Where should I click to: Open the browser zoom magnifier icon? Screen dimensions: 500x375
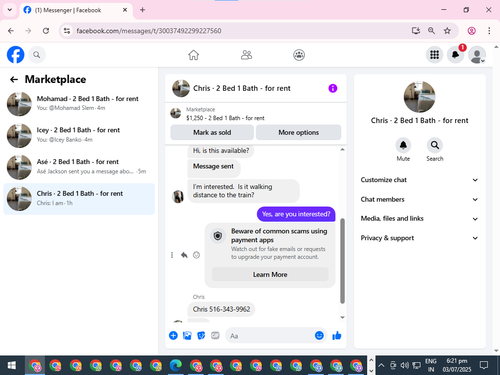(x=431, y=31)
